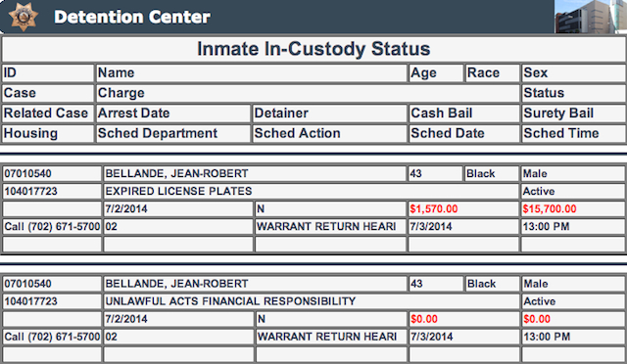Click the $15,700.00 surety bail amount
The width and height of the screenshot is (627, 364).
point(550,209)
